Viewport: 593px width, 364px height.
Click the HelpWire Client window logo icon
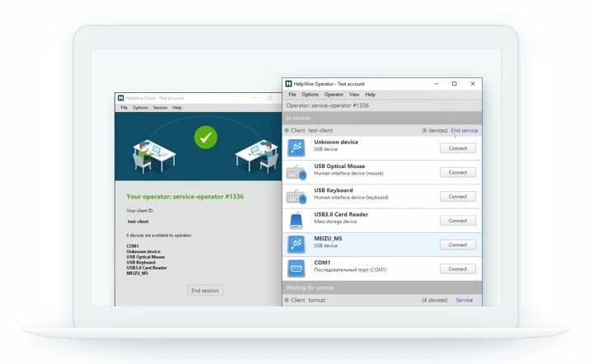pos(120,98)
